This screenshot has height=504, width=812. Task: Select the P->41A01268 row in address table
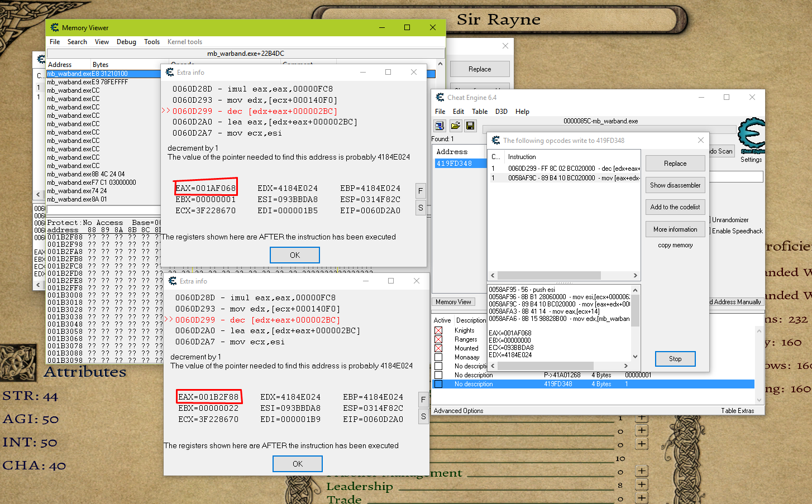[x=594, y=375]
